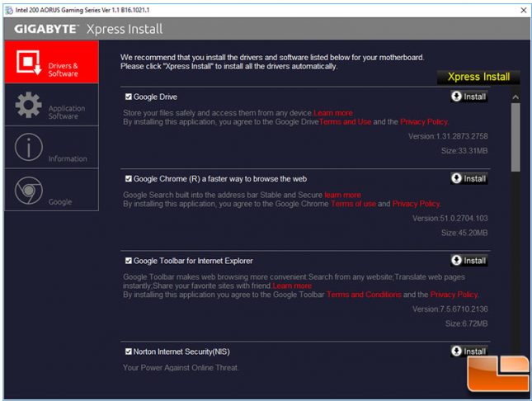
Task: Click Google Toolbar version 7.5.6710.2136 text
Action: click(x=450, y=309)
